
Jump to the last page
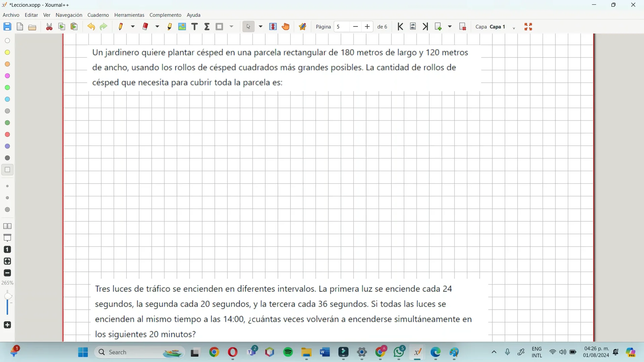(425, 26)
